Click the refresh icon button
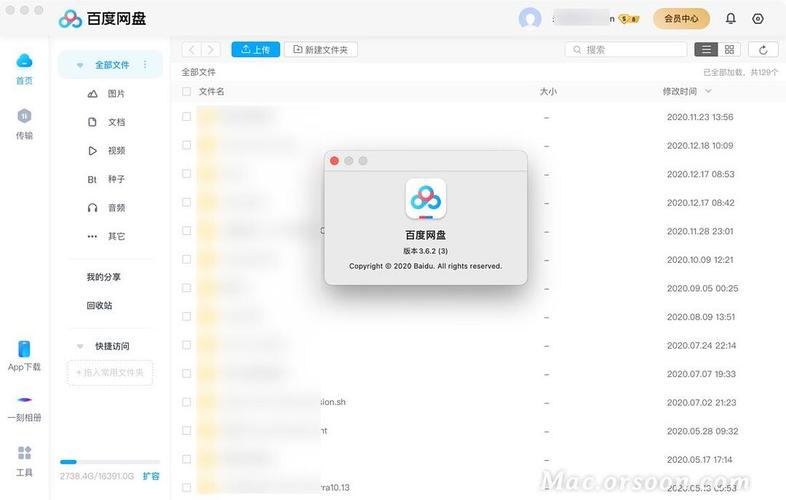Image resolution: width=786 pixels, height=500 pixels. click(x=763, y=50)
